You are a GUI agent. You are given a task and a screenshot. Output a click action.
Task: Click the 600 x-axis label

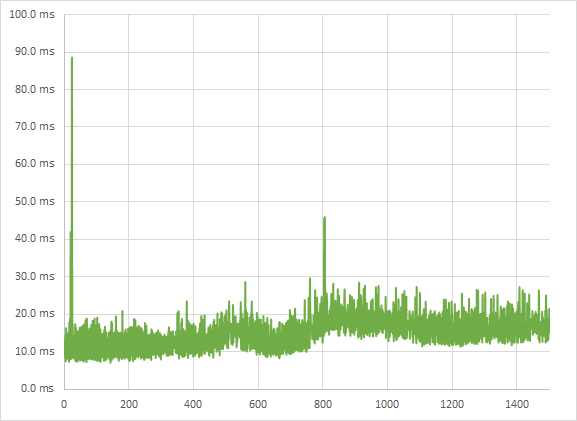click(258, 404)
